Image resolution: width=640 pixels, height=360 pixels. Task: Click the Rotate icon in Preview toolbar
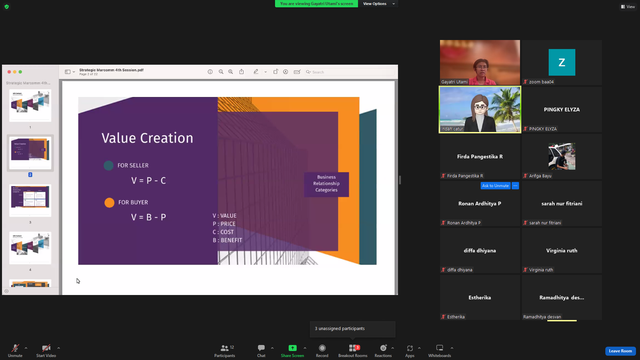coord(276,71)
